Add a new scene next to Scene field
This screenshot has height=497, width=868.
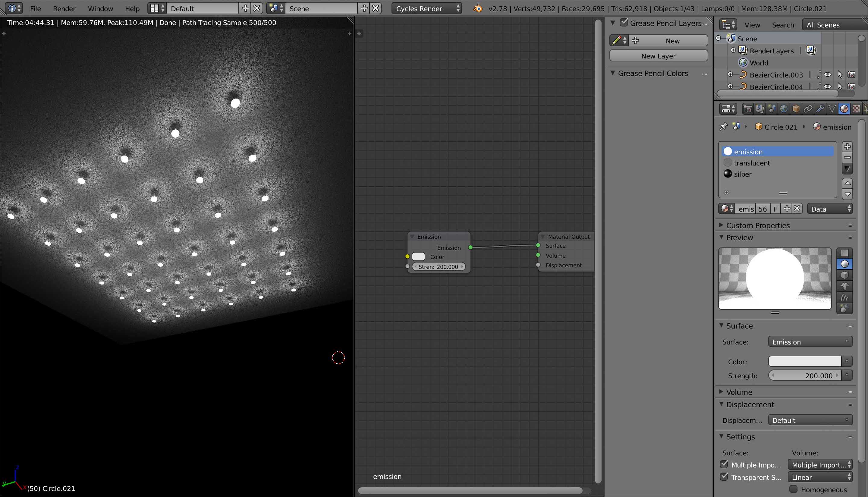[x=364, y=8]
